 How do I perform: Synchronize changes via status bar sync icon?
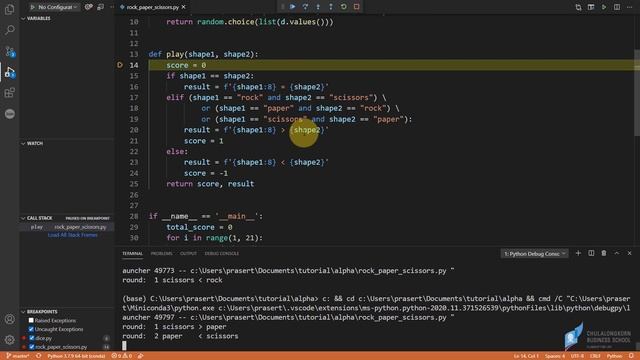point(38,356)
